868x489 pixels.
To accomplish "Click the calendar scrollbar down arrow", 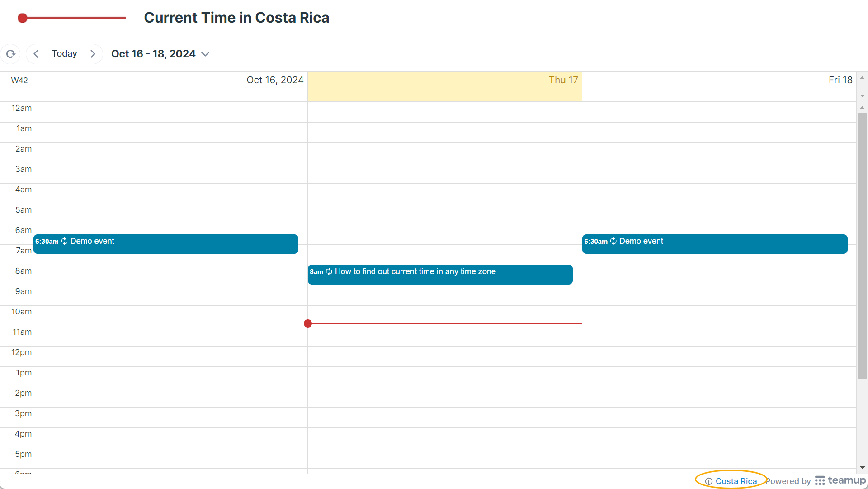I will pyautogui.click(x=862, y=468).
